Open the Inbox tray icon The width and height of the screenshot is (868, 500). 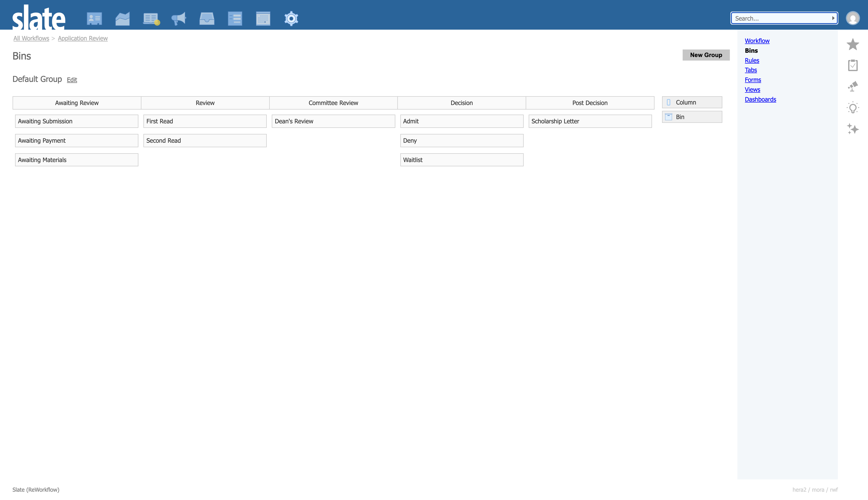click(x=207, y=19)
